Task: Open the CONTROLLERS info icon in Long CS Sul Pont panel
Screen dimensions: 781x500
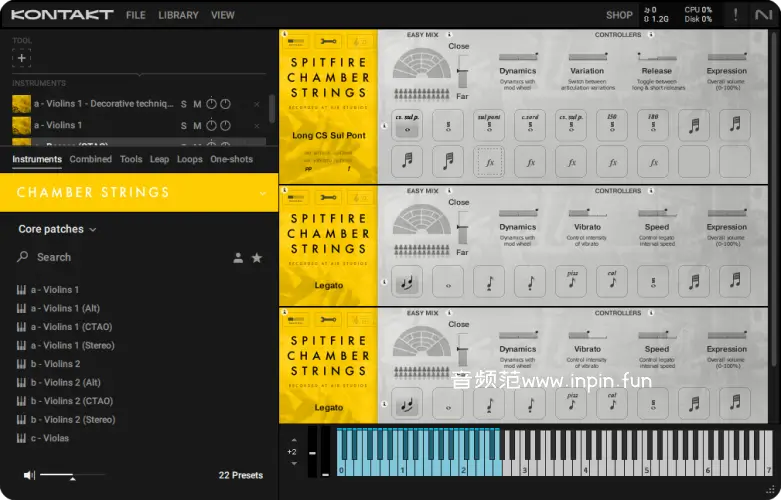Action: click(651, 35)
